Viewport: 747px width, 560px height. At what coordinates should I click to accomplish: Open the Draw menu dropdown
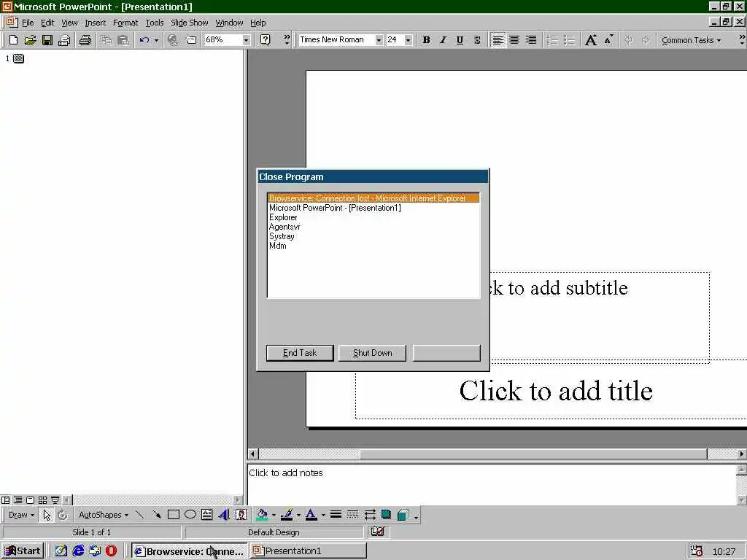coord(21,515)
